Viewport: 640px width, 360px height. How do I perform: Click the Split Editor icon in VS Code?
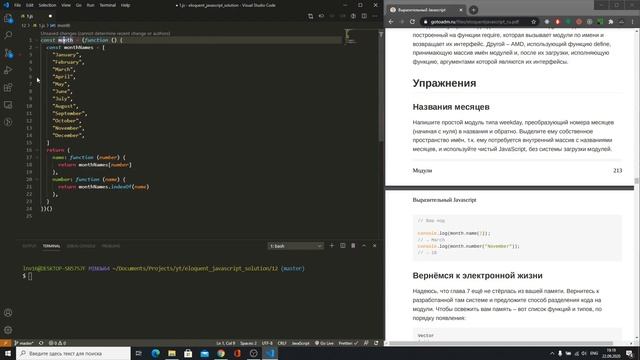pyautogui.click(x=364, y=16)
